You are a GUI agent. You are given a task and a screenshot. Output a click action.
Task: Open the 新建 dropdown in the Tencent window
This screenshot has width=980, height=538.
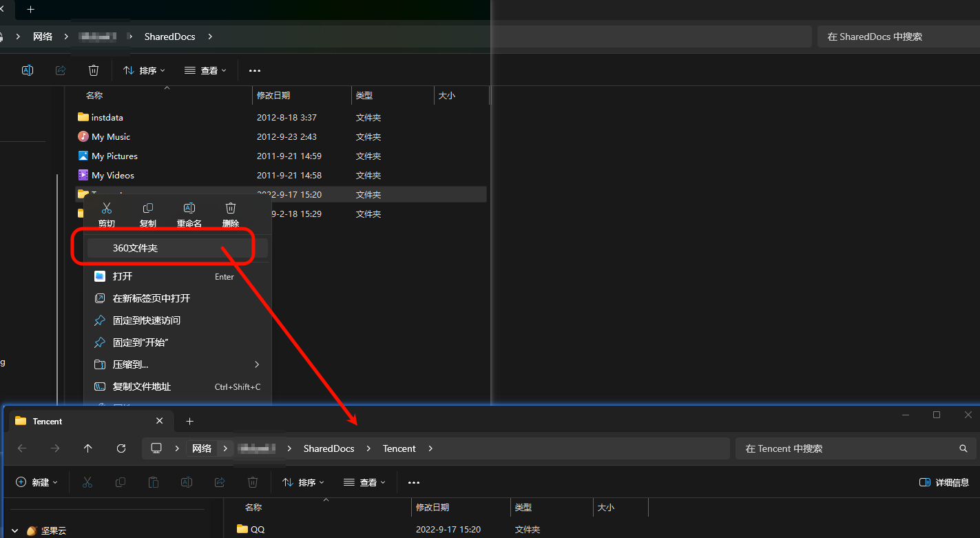click(37, 482)
